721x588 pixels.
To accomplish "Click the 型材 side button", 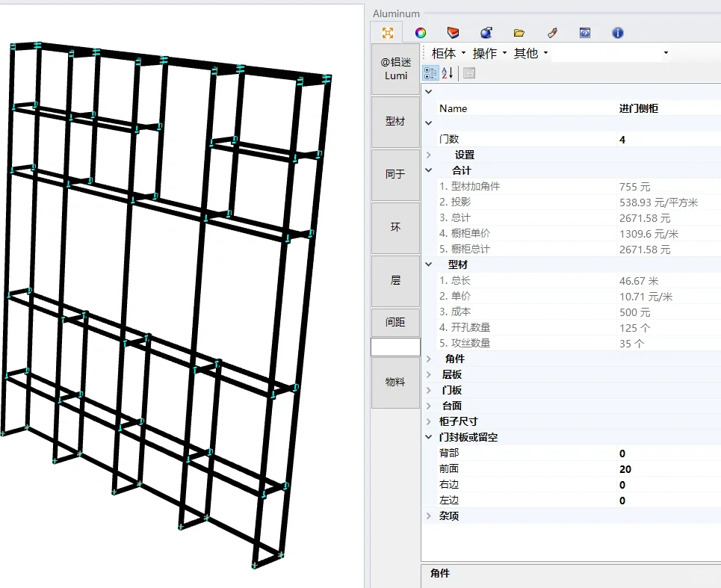I will click(x=395, y=121).
